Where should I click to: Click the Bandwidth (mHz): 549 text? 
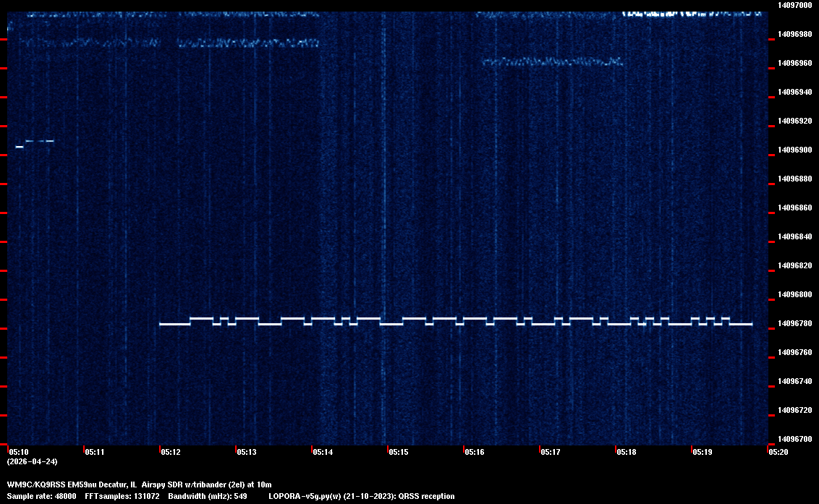click(x=208, y=496)
